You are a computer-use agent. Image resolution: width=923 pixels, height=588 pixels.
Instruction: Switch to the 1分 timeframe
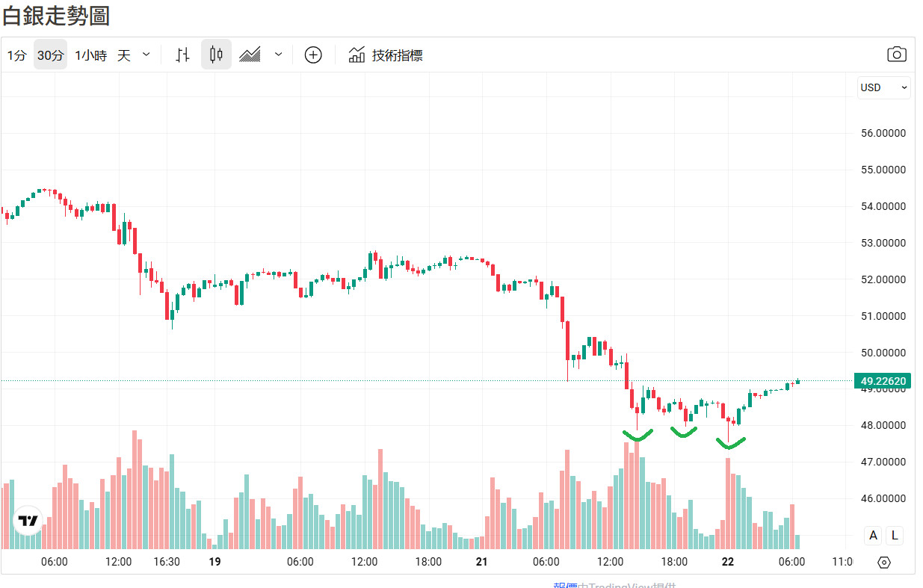pos(16,55)
